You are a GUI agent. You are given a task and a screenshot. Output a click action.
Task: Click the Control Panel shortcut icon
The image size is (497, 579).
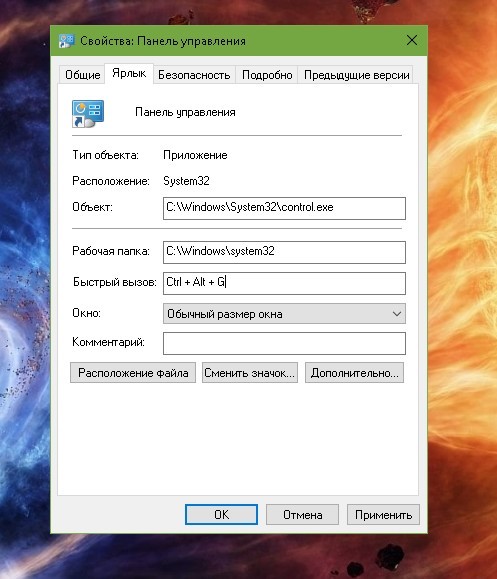(88, 114)
